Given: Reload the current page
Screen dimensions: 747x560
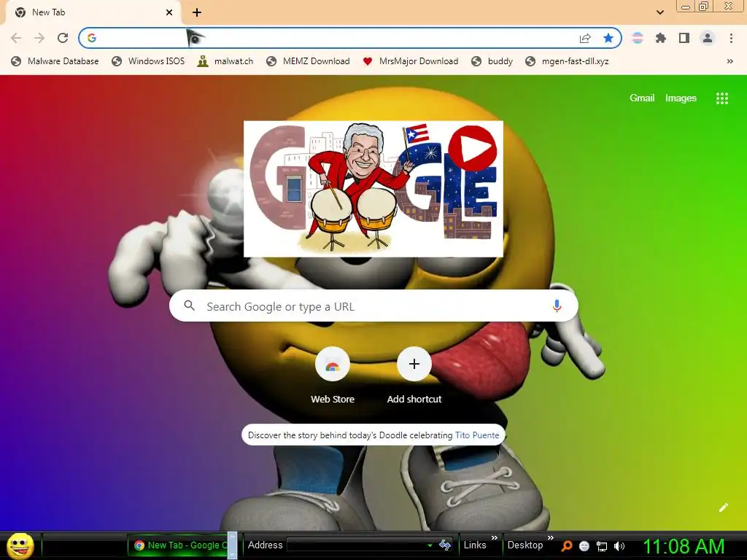Looking at the screenshot, I should [63, 38].
